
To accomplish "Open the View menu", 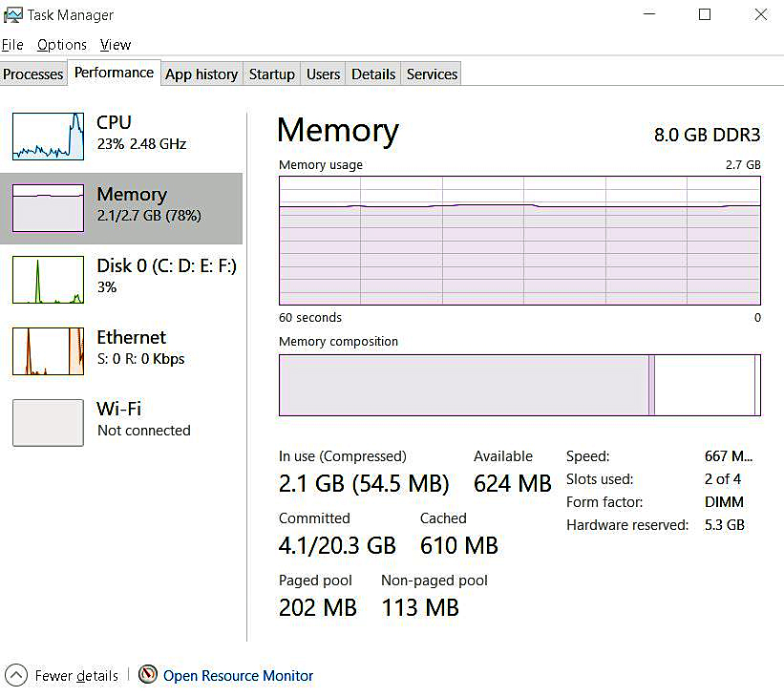I will tap(116, 45).
